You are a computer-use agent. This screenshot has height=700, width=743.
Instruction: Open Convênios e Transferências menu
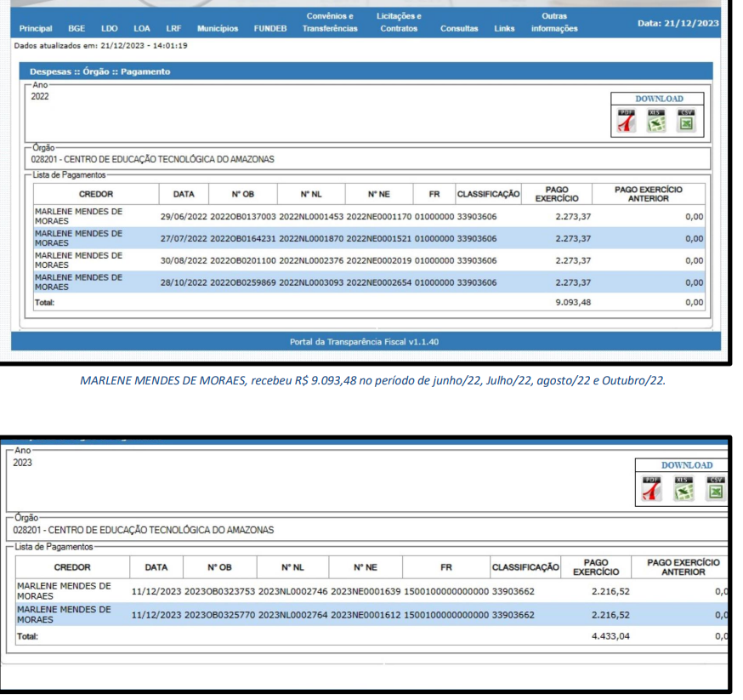[x=330, y=22]
